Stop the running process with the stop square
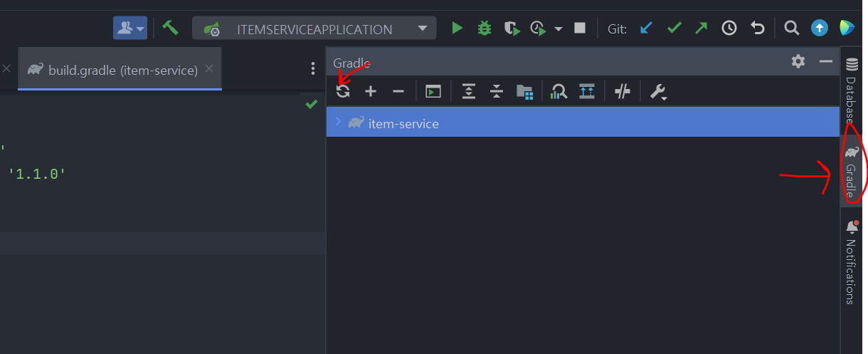The image size is (868, 354). point(580,28)
